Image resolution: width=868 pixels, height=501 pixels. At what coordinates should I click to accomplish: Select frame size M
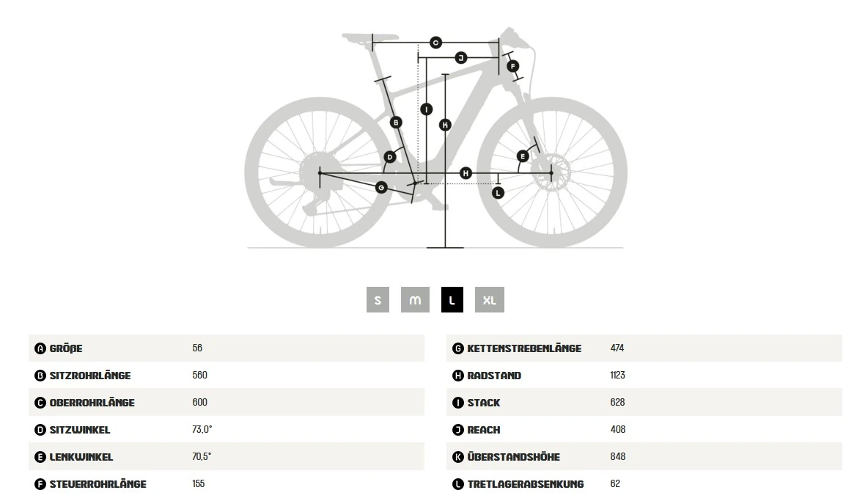(415, 299)
